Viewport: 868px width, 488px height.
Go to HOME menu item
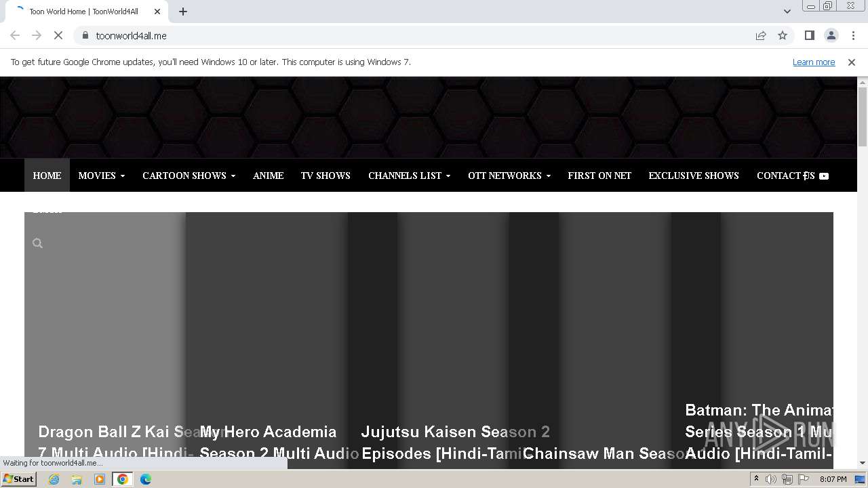tap(47, 176)
